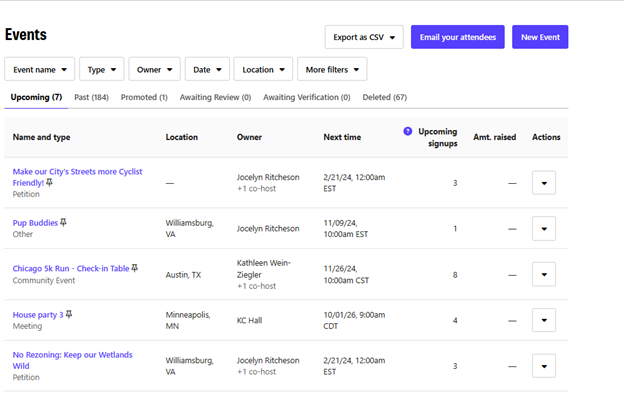This screenshot has width=624, height=397.
Task: Click signups count 4 for House party 3
Action: tap(455, 321)
